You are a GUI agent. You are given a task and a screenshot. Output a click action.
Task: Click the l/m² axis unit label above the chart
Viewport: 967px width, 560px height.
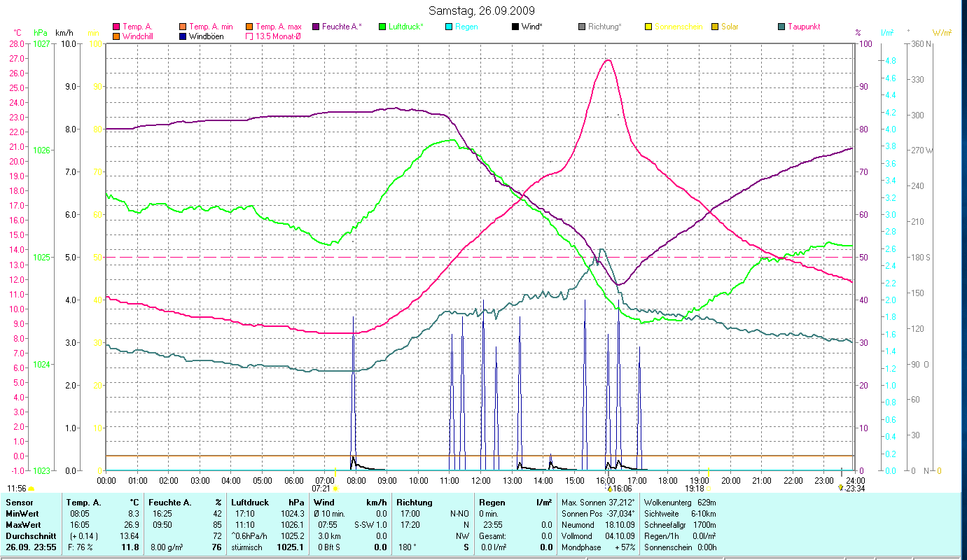click(x=886, y=32)
